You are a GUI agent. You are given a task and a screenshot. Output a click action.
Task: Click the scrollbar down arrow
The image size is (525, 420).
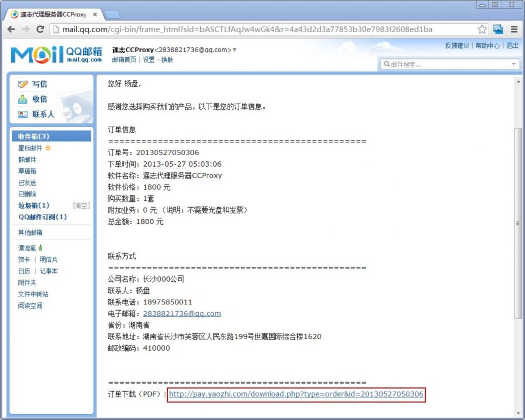click(x=518, y=414)
